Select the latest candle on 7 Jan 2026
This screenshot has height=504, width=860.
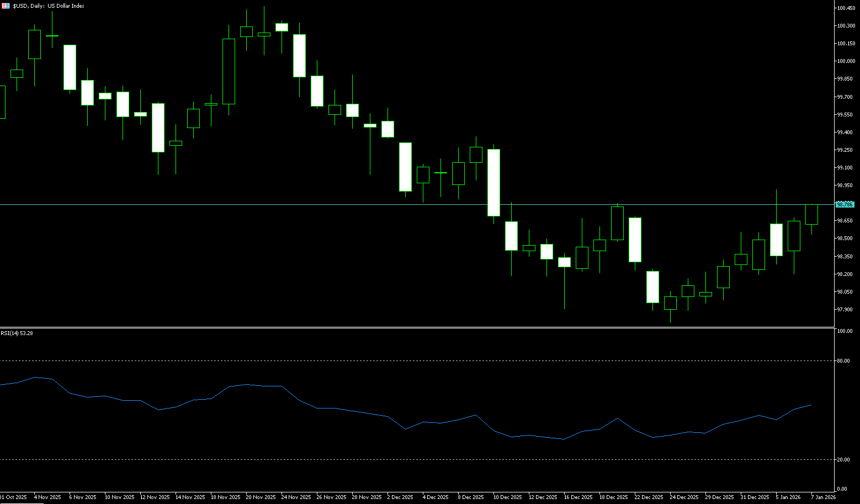(x=811, y=214)
